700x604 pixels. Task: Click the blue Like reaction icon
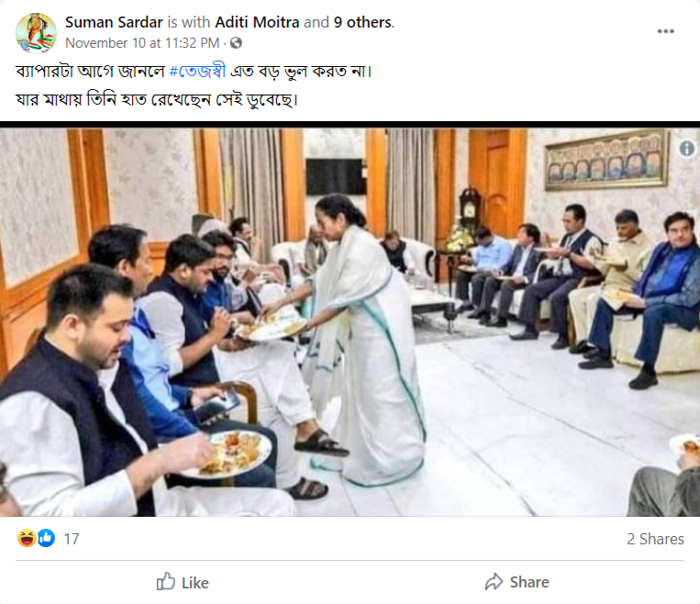[45, 539]
